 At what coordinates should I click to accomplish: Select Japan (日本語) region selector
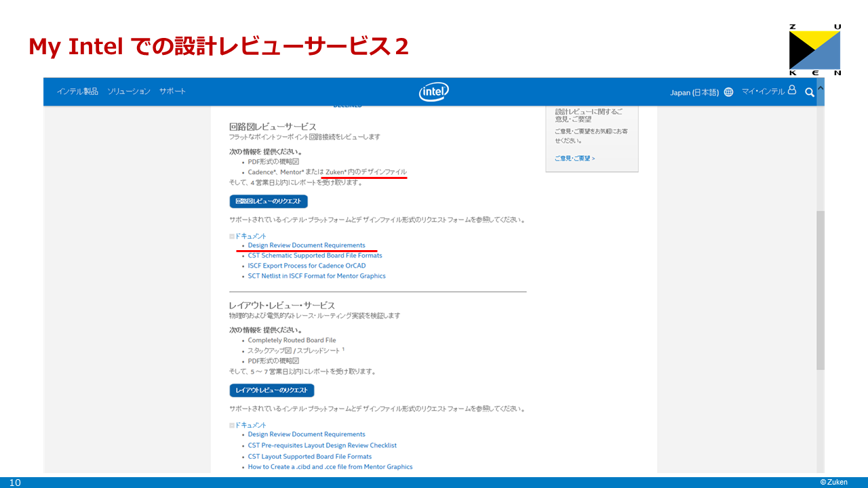[x=694, y=92]
